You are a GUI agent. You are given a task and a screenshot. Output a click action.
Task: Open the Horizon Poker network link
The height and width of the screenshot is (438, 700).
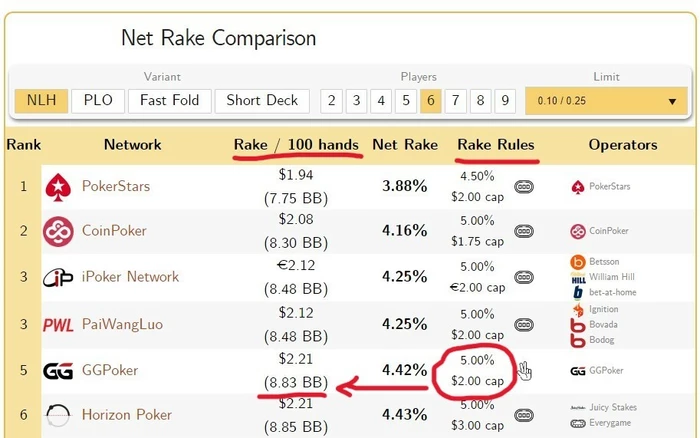pos(127,415)
